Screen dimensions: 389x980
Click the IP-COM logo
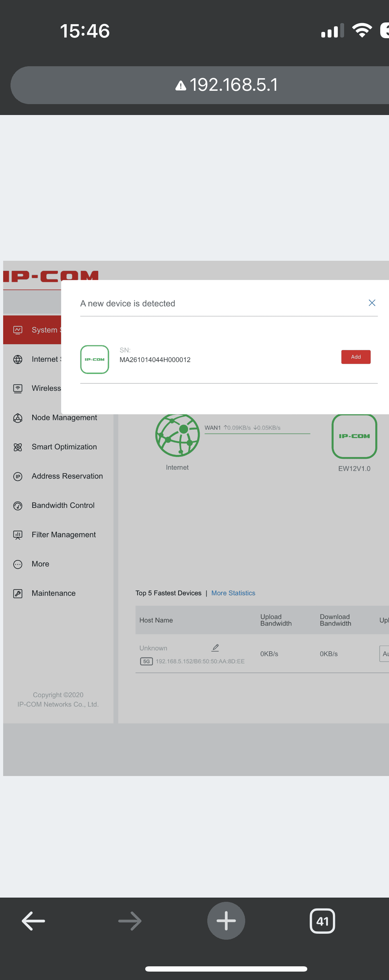(x=51, y=276)
